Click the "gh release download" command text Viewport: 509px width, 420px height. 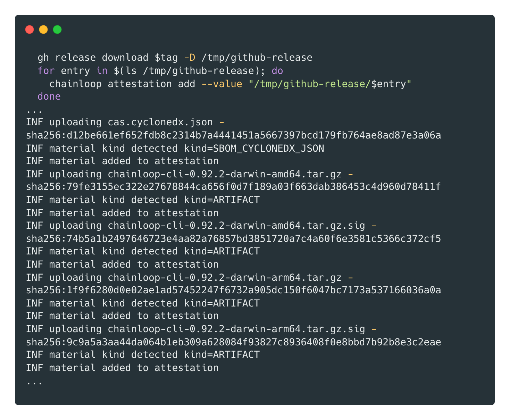93,58
